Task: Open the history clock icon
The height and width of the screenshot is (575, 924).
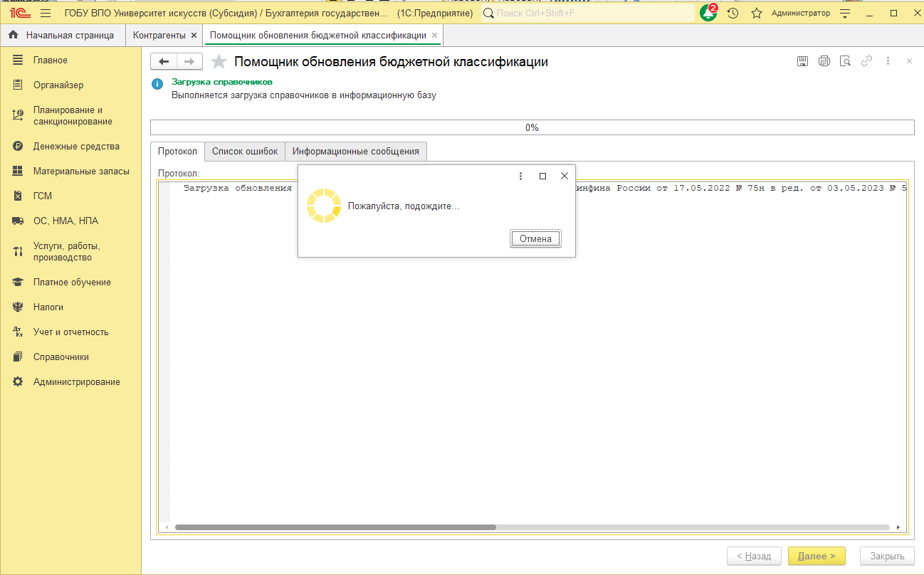Action: (733, 14)
